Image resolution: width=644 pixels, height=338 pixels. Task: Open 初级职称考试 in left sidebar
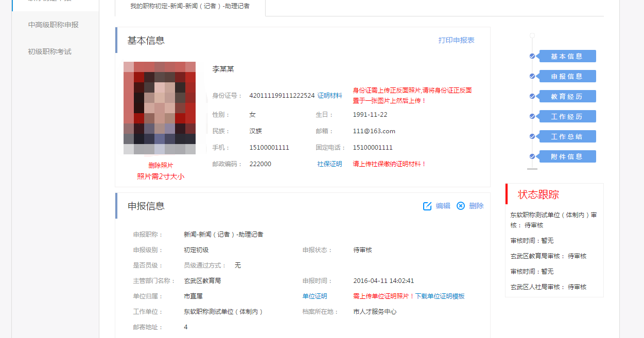50,51
